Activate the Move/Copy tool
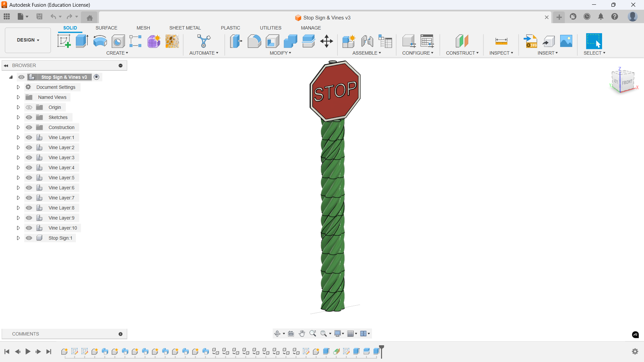This screenshot has width=644, height=362. coord(326,41)
